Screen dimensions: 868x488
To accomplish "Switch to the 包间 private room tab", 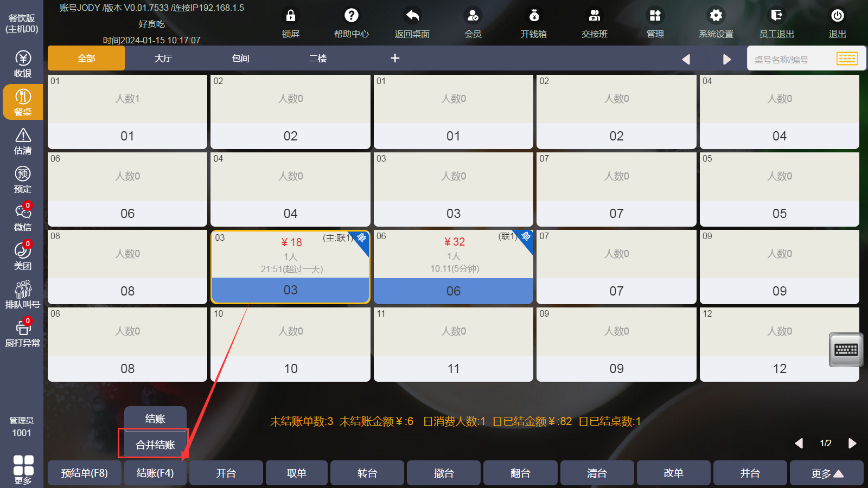I will [x=240, y=58].
